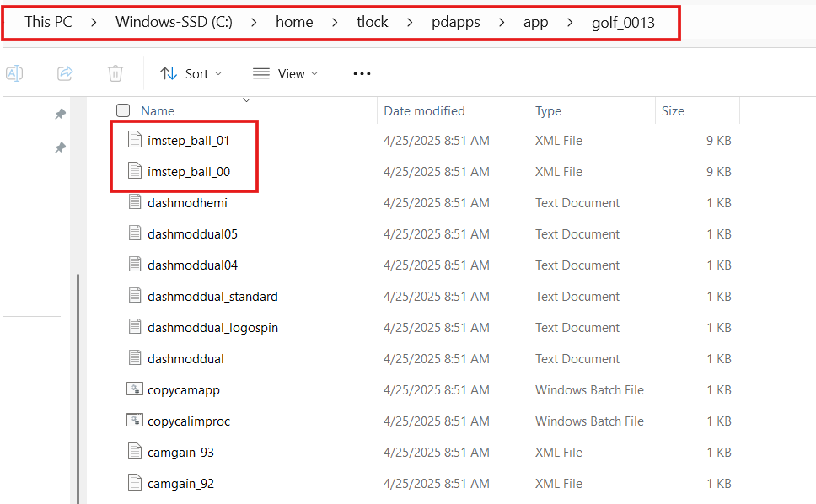
Task: Select the file name camgain_92
Action: pos(180,484)
